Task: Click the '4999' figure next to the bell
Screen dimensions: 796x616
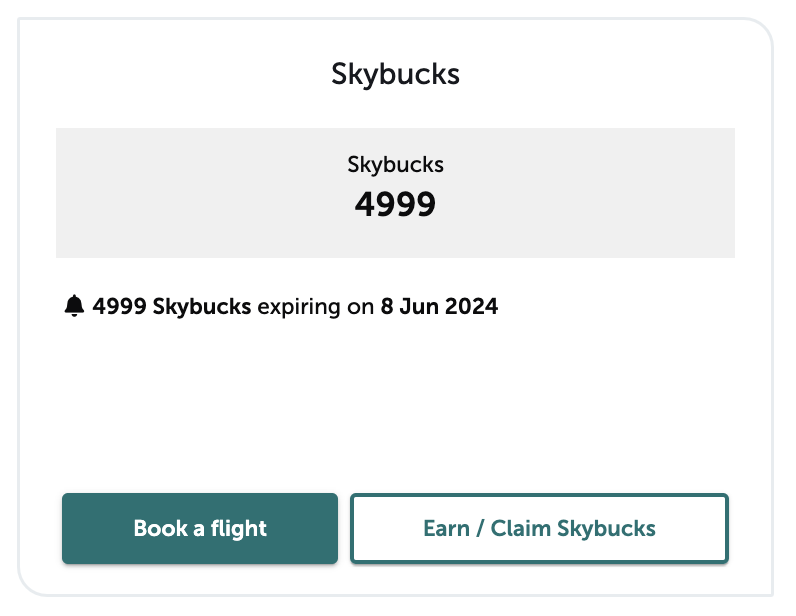Action: [x=119, y=306]
